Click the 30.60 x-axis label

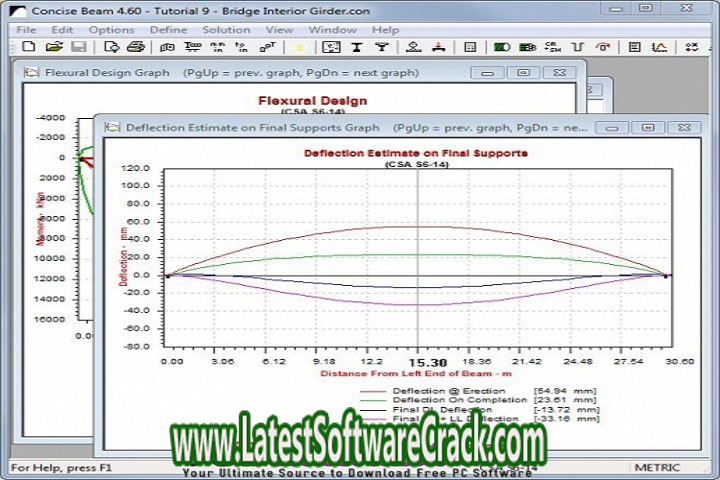(679, 361)
